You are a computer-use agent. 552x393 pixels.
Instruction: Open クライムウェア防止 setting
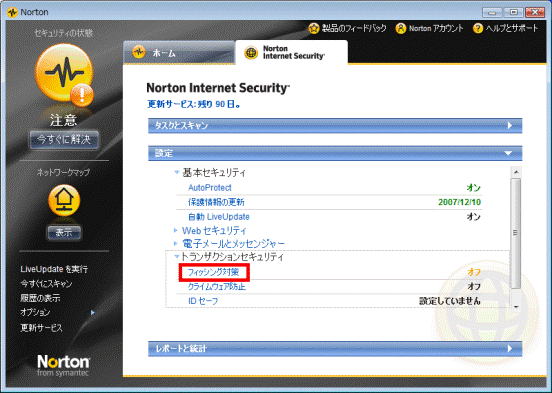(217, 287)
